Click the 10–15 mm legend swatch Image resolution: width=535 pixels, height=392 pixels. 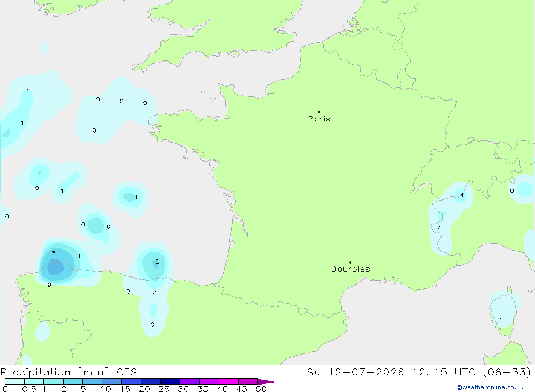[x=112, y=381]
